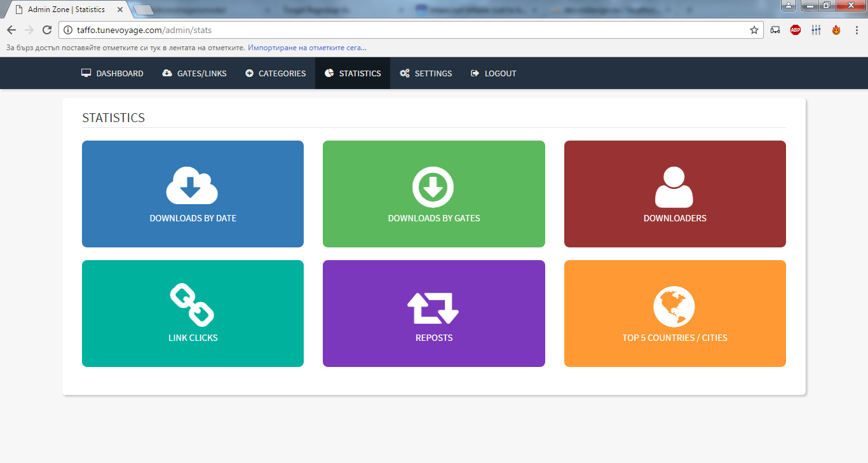Open the DOWNLOADS BY DATE tile
The image size is (868, 463).
click(193, 194)
